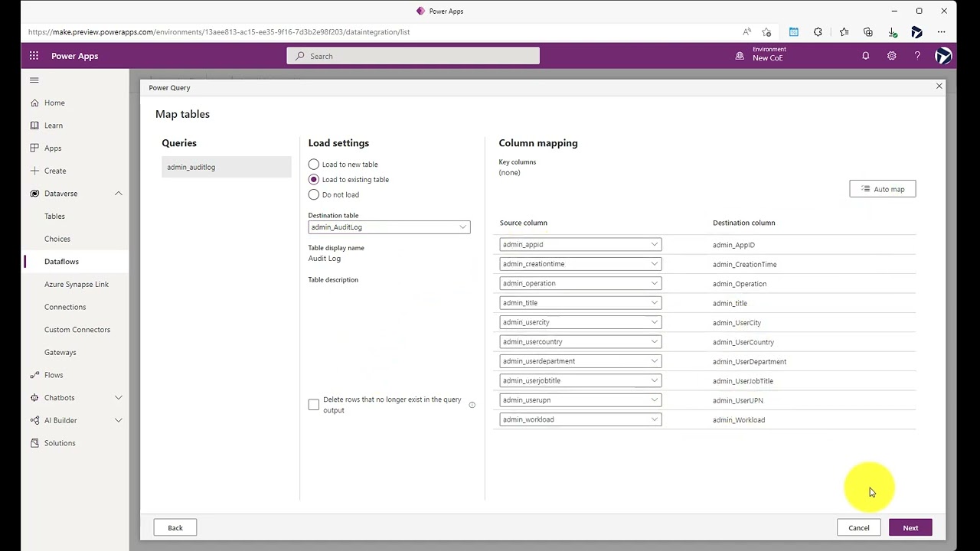Image resolution: width=980 pixels, height=551 pixels.
Task: Open the admin_operation source column dropdown
Action: click(x=580, y=283)
